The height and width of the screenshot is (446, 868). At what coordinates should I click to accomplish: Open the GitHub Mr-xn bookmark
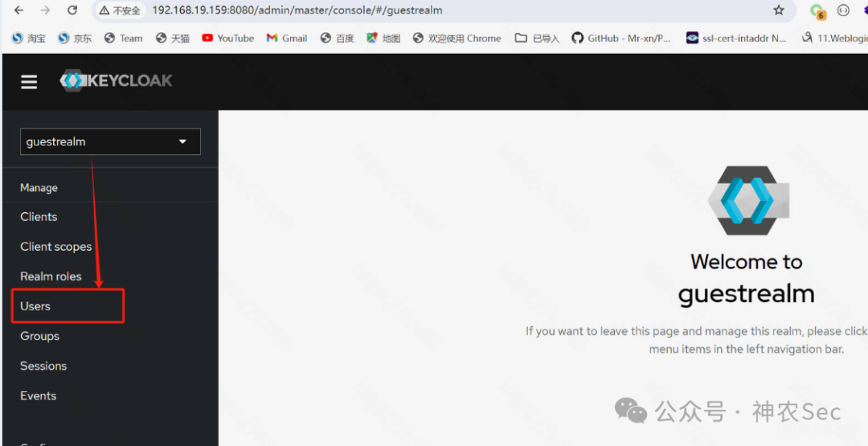coord(621,39)
